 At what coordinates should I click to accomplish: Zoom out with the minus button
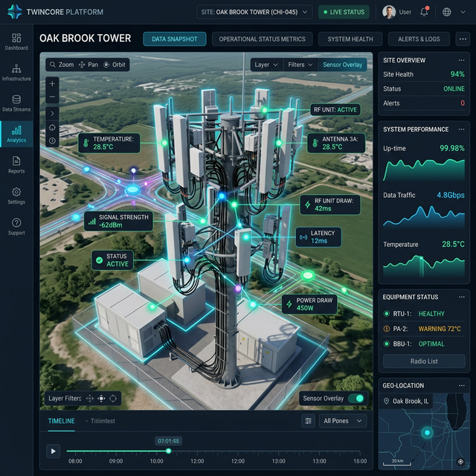(52, 97)
